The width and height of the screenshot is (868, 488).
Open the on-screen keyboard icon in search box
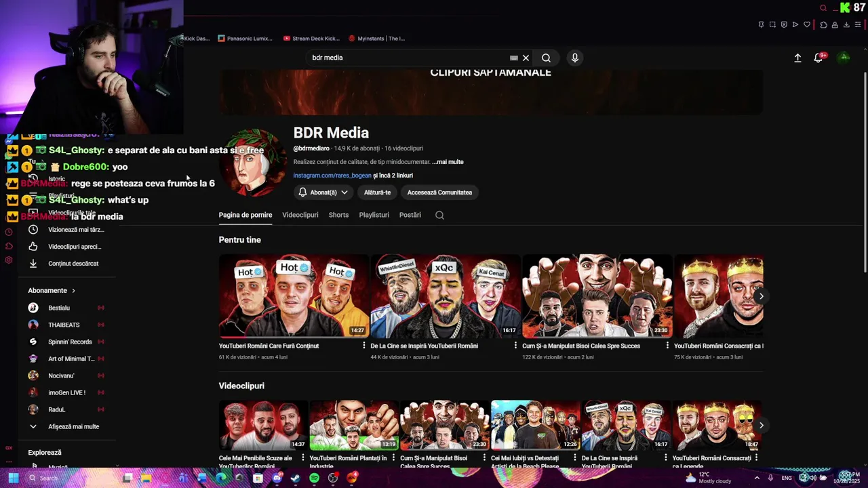(513, 58)
